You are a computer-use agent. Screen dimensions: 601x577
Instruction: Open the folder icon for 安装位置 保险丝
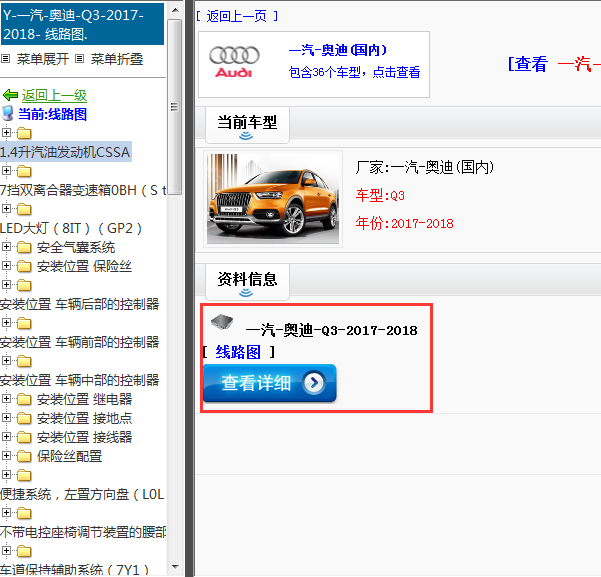[x=24, y=266]
